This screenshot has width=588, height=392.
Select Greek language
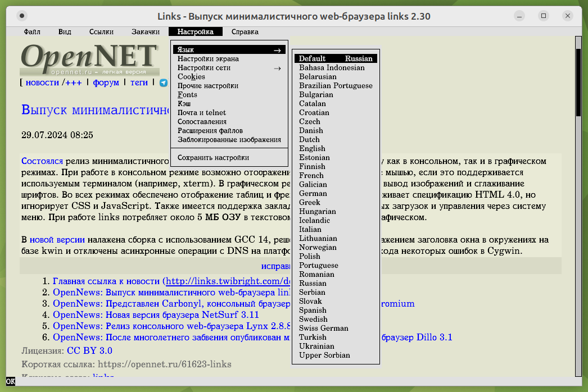point(336,203)
